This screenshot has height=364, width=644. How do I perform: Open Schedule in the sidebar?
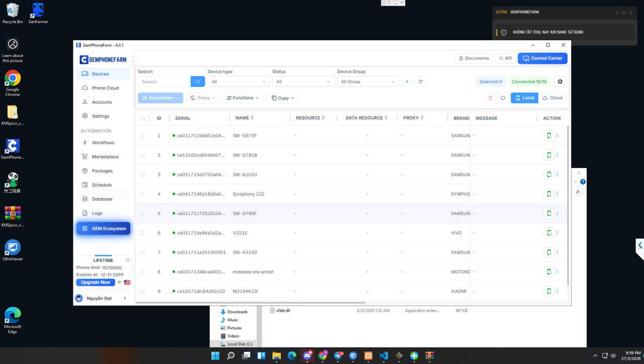pos(103,185)
